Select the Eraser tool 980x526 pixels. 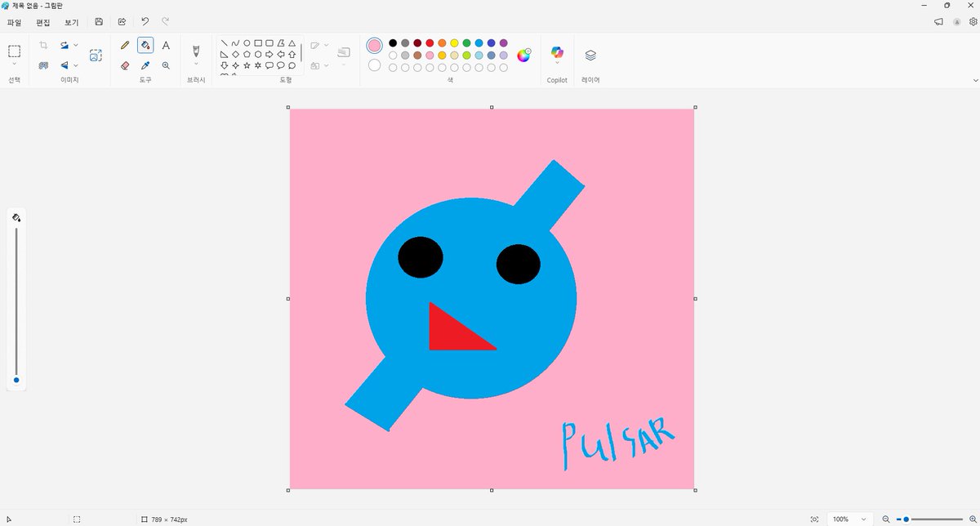124,65
